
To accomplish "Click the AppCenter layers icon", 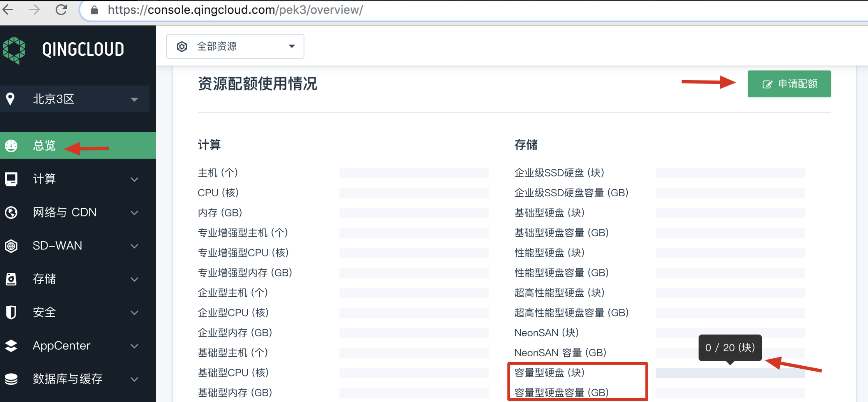I will tap(11, 346).
